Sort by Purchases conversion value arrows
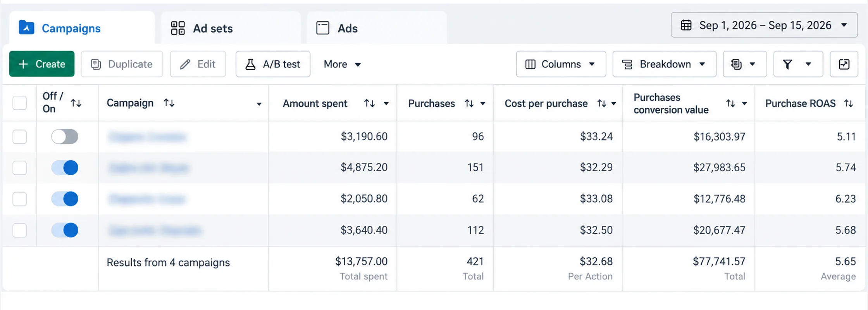Image resolution: width=868 pixels, height=310 pixels. (x=730, y=103)
